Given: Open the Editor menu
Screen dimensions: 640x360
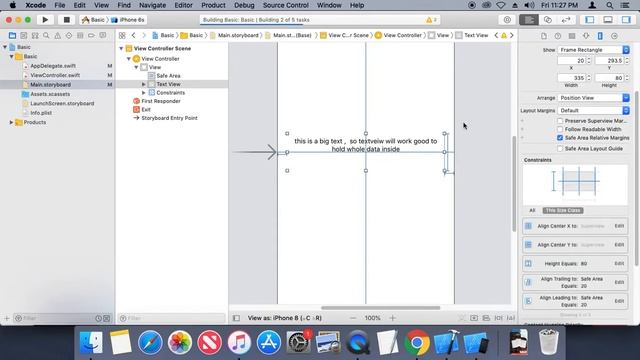Looking at the screenshot, I should click(x=183, y=5).
